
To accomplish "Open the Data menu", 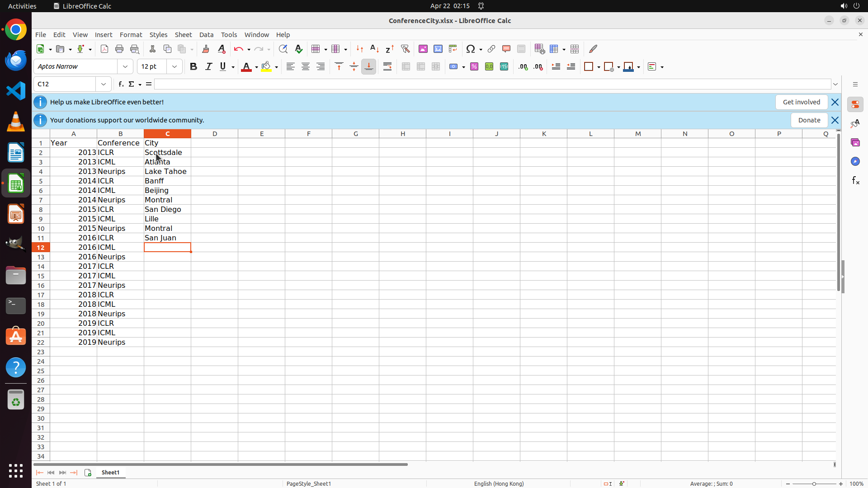I will tap(206, 35).
